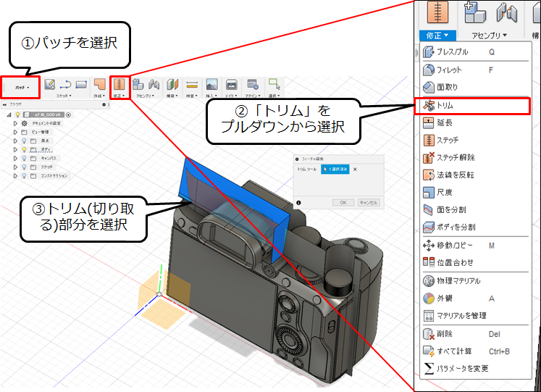Viewport: 541px width, 392px height.
Task: Choose パラメータを変更 from the 修正 menu
Action: pos(475,369)
